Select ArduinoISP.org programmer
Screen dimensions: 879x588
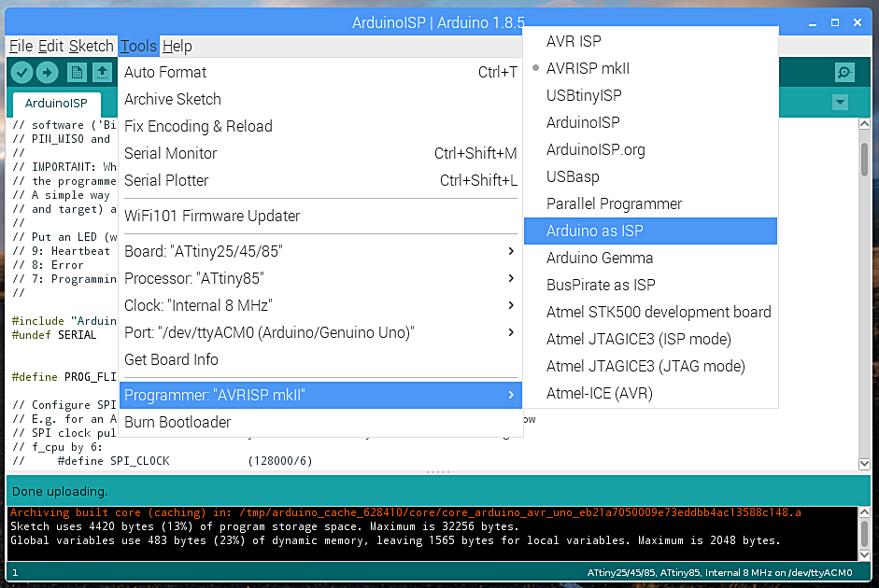pyautogui.click(x=650, y=149)
